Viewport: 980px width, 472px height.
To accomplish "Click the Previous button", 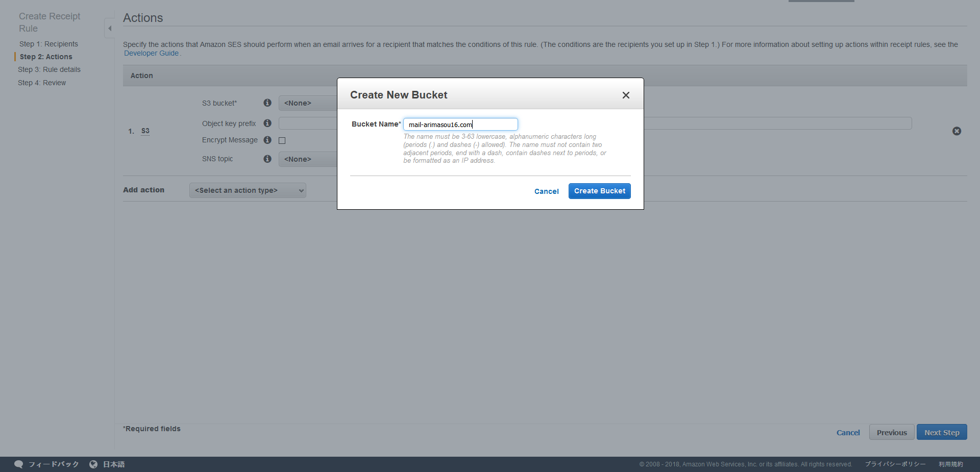I will tap(892, 432).
